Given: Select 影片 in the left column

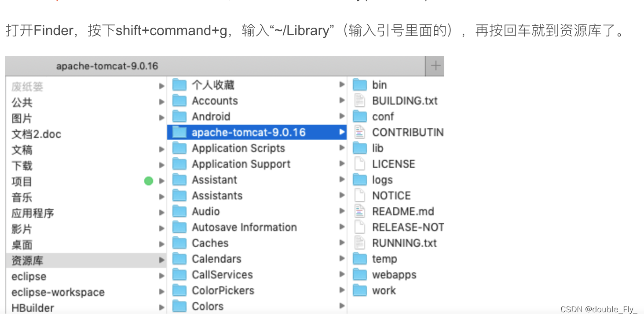Looking at the screenshot, I should coord(22,229).
